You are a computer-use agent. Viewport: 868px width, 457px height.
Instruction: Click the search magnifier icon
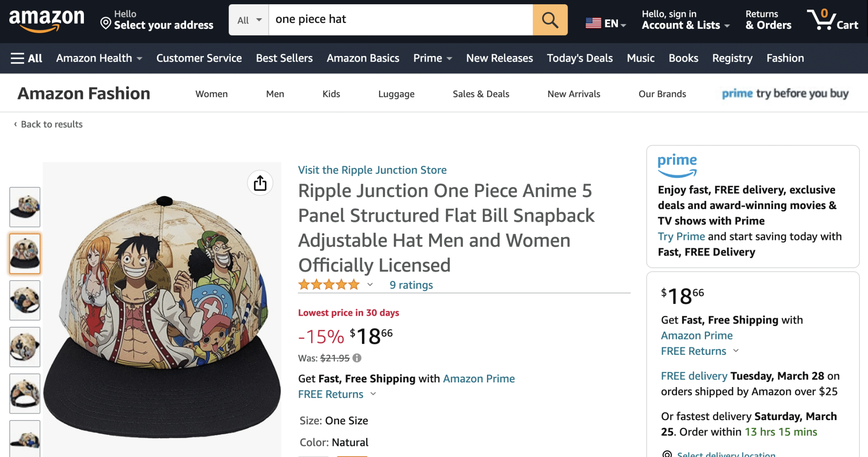pos(550,19)
